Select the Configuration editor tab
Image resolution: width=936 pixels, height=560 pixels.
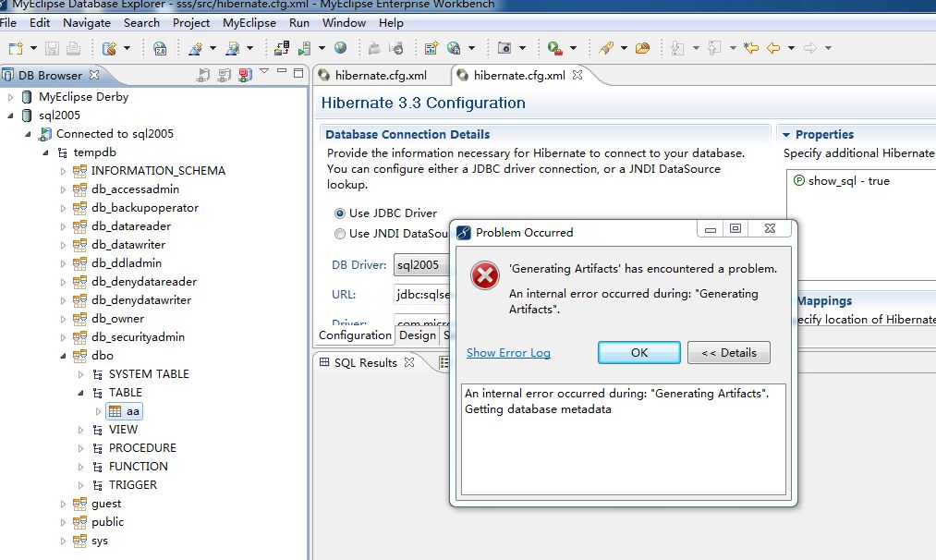click(355, 335)
